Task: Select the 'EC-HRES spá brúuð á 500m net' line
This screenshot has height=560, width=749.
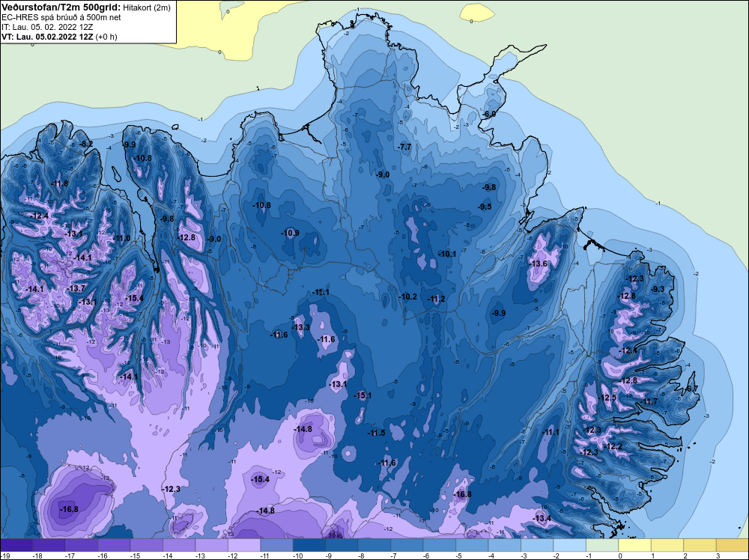Action: (61, 17)
